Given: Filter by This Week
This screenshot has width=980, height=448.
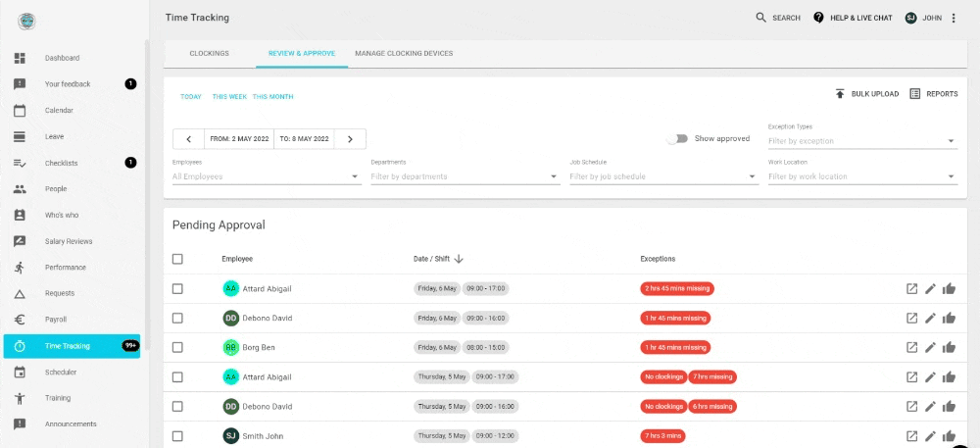Looking at the screenshot, I should [229, 97].
